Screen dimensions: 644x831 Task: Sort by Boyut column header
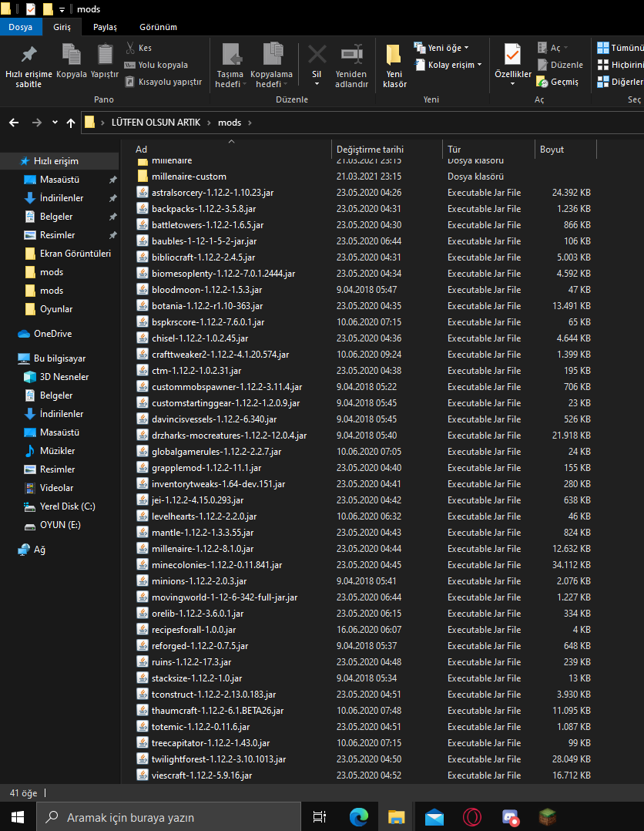pyautogui.click(x=552, y=150)
